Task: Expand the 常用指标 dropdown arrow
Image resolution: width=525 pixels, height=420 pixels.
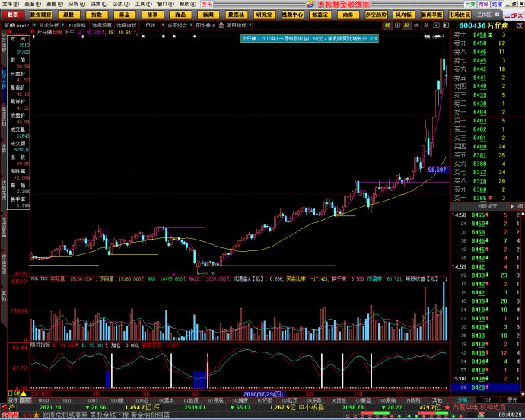Action: point(250,25)
